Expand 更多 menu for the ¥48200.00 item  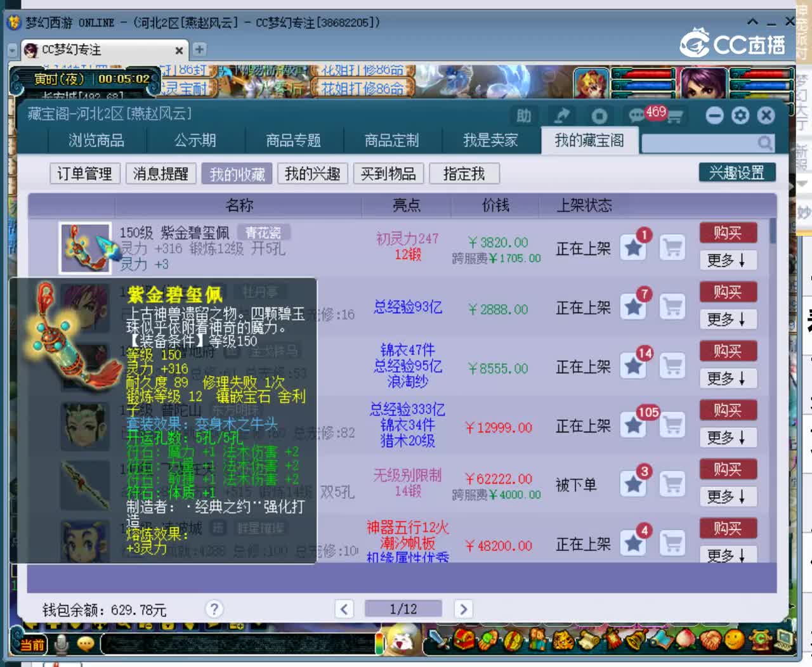click(x=728, y=555)
